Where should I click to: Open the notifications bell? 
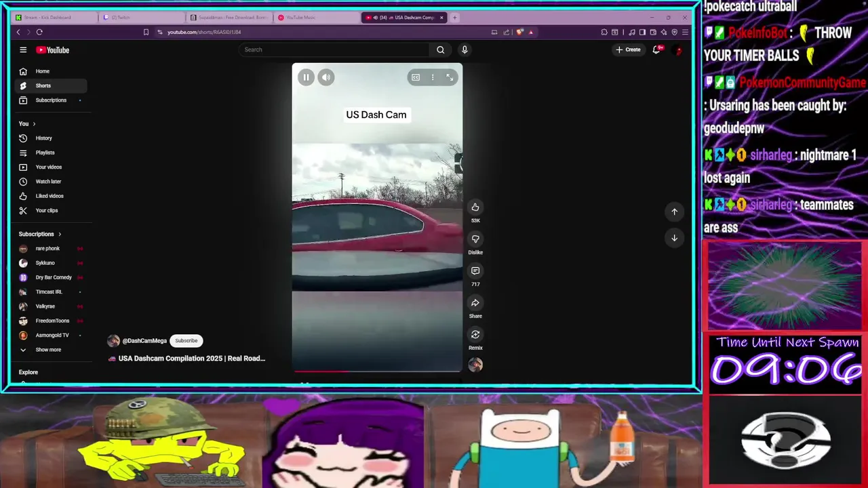tap(656, 49)
